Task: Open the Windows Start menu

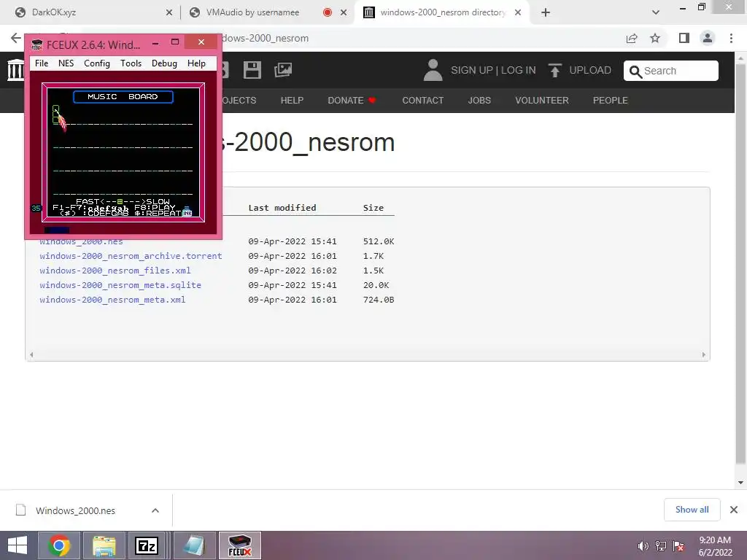Action: click(x=18, y=545)
